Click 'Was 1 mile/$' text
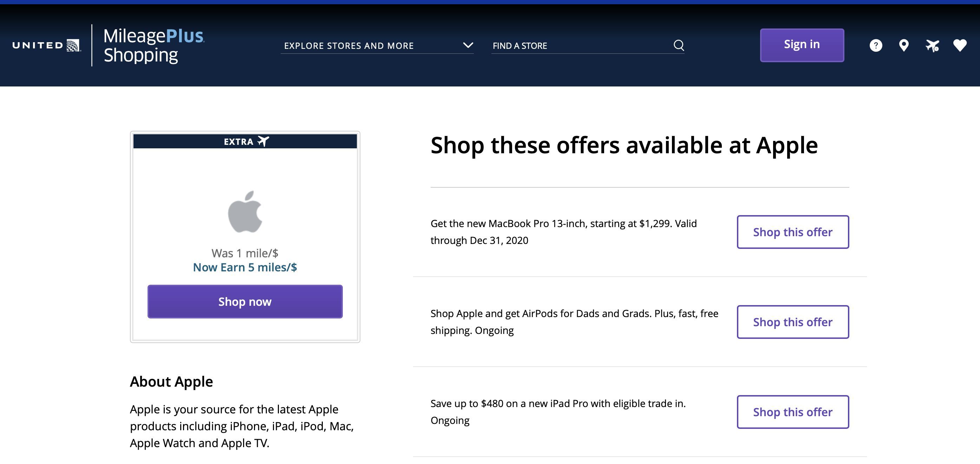This screenshot has width=980, height=464. pos(245,253)
